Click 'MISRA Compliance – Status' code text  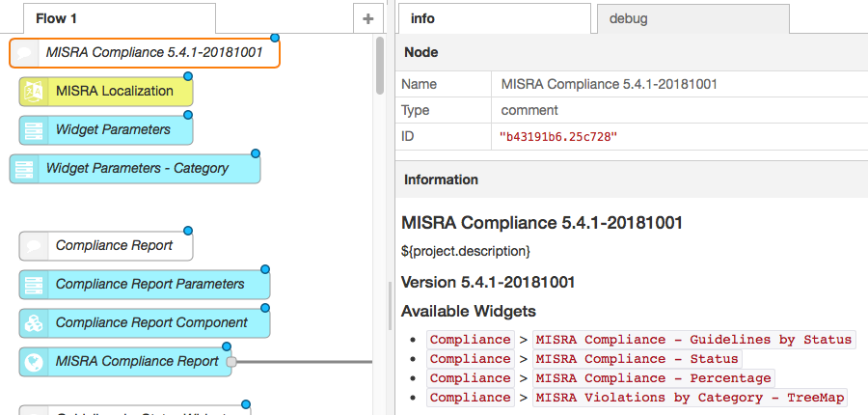637,359
